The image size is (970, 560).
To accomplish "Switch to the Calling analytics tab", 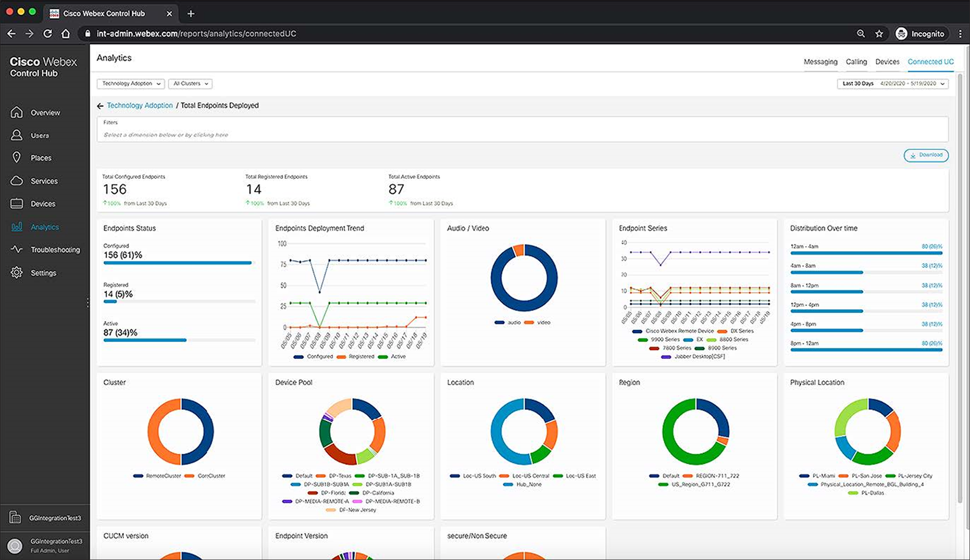I will tap(855, 61).
